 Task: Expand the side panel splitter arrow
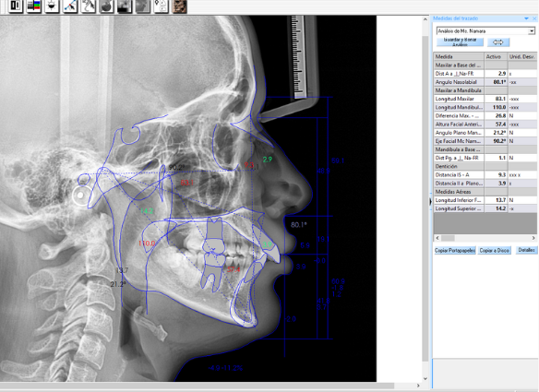coord(430,202)
